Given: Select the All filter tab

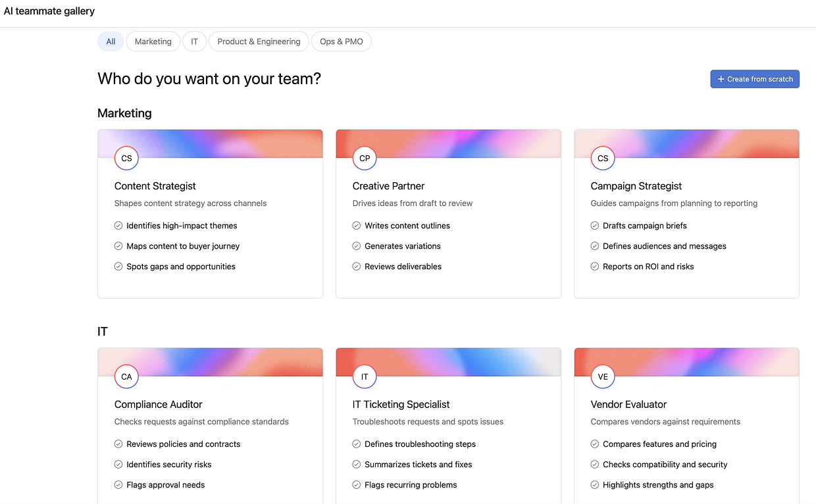Looking at the screenshot, I should tap(111, 41).
